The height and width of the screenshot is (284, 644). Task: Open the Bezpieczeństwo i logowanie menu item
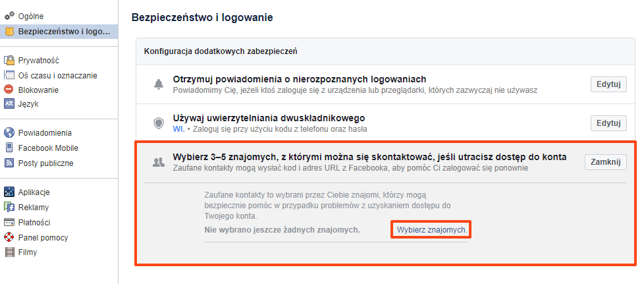(x=64, y=31)
